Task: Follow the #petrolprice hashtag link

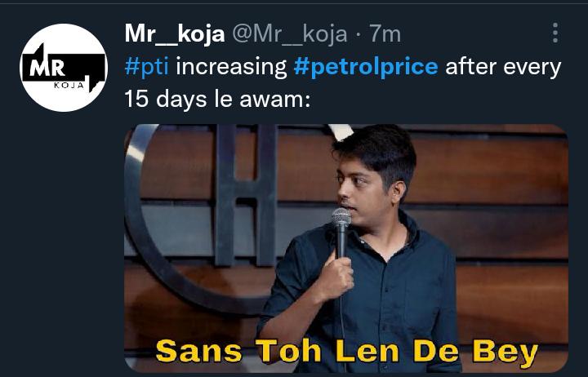Action: click(366, 66)
